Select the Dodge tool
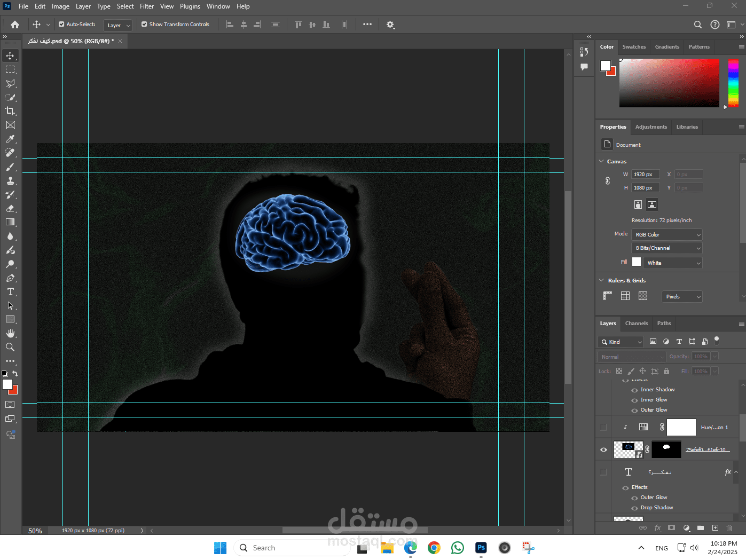The height and width of the screenshot is (560, 746). [10, 264]
